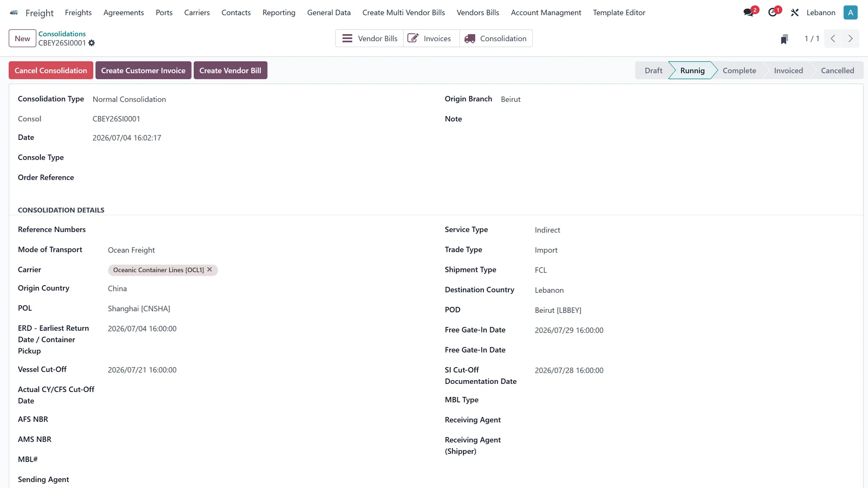
Task: Open Account Managment menu
Action: coord(546,12)
